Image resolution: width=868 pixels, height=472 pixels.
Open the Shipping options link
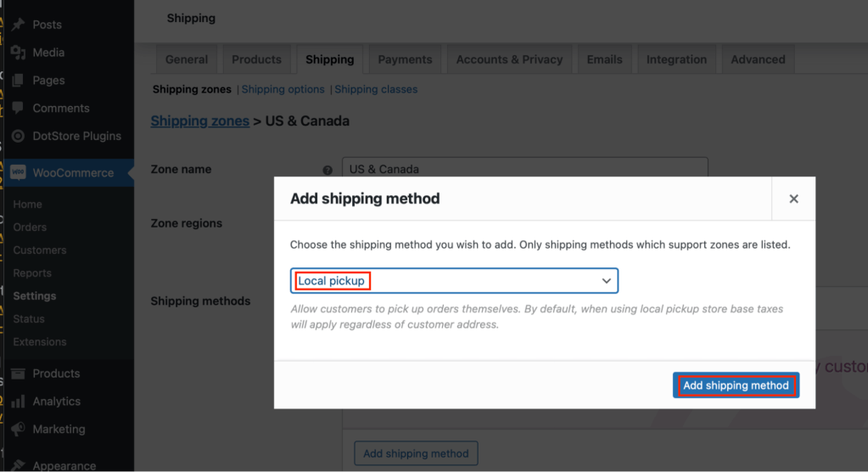pyautogui.click(x=283, y=89)
